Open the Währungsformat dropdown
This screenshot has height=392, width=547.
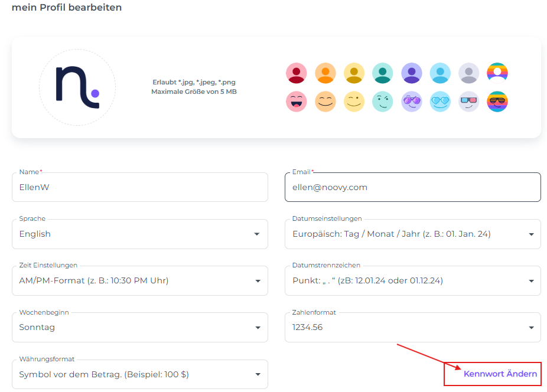[x=139, y=374]
